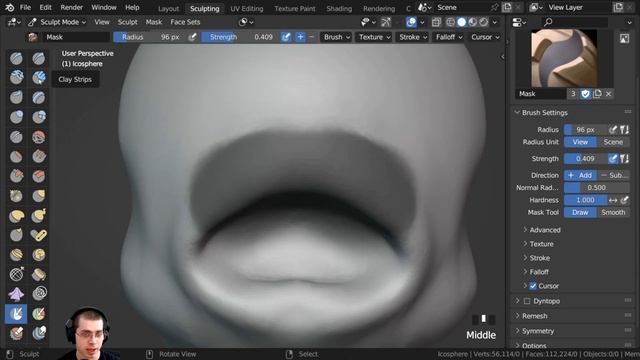Viewport: 640px width, 360px height.
Task: Choose Sub direction in Brush Settings
Action: coord(613,176)
